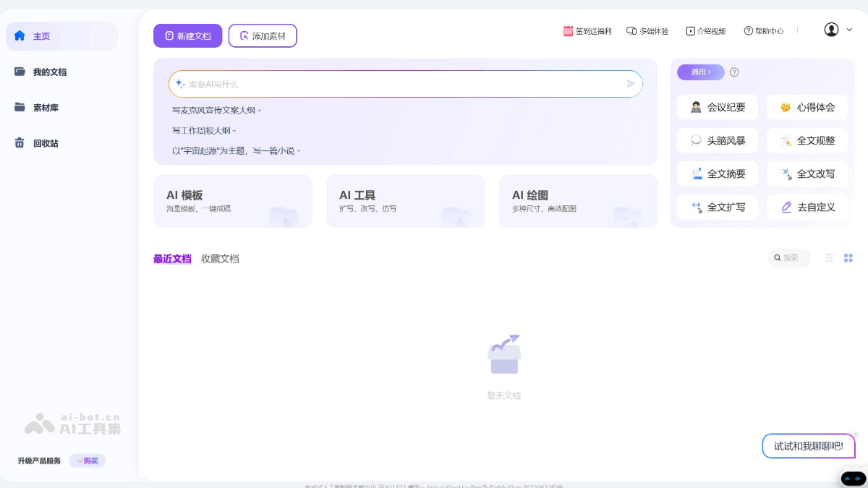Select the 头脑风暴 brainstorm tool

point(717,140)
